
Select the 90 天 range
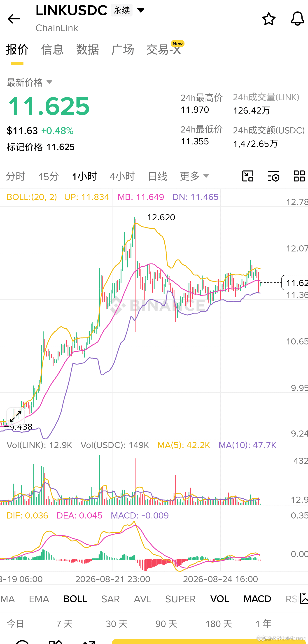166,623
